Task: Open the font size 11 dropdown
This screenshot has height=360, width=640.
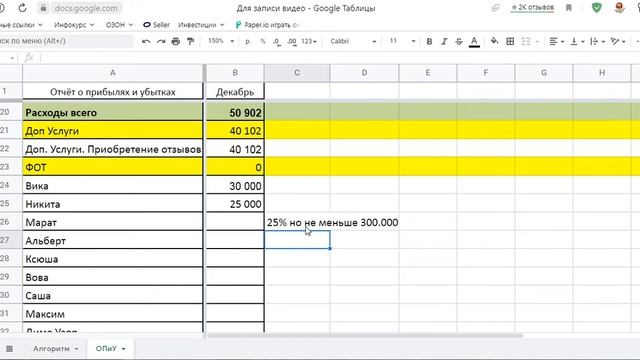Action: pos(402,41)
